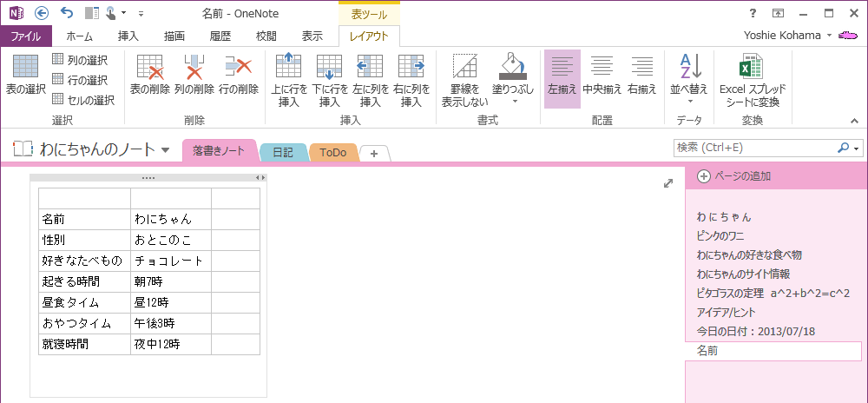This screenshot has height=403, width=868.
Task: Delete the column with 列の削除
Action: click(x=194, y=75)
